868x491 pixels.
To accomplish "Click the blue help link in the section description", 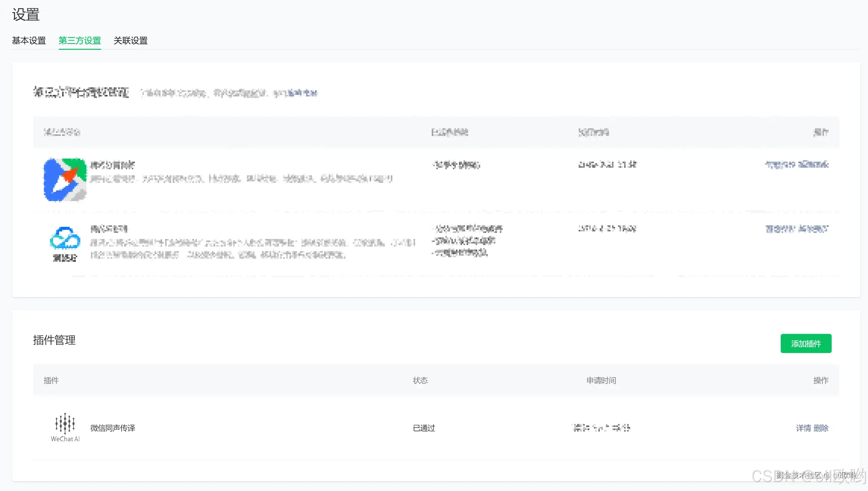I will [x=303, y=93].
